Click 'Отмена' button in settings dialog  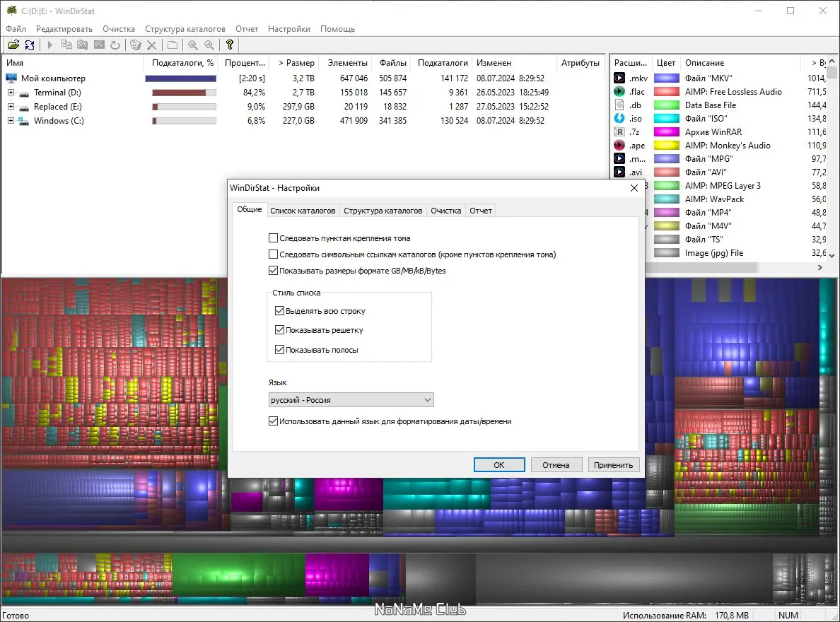coord(556,465)
